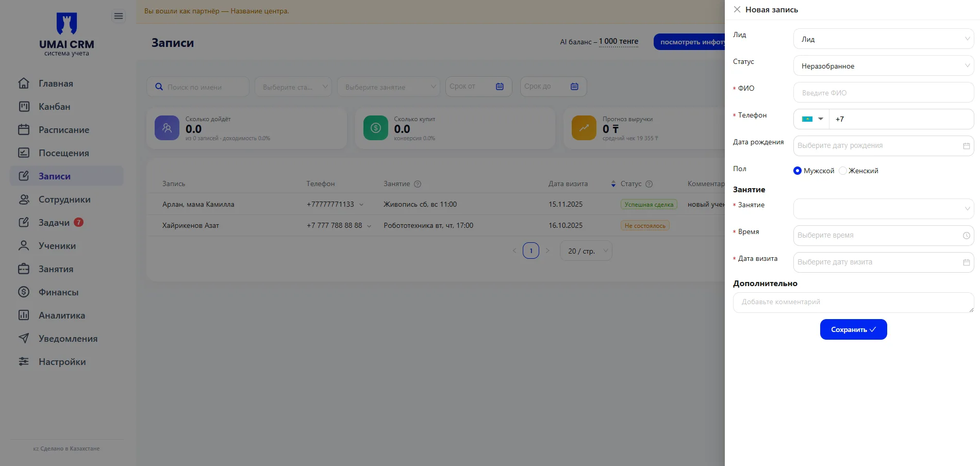Viewport: 980px width, 466px height.
Task: Go to next page arrow
Action: (547, 251)
